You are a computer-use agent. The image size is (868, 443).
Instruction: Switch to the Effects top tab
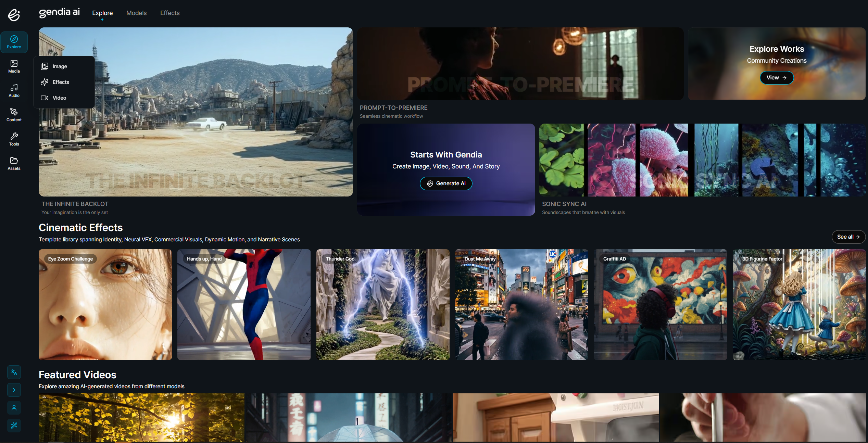[x=170, y=13]
